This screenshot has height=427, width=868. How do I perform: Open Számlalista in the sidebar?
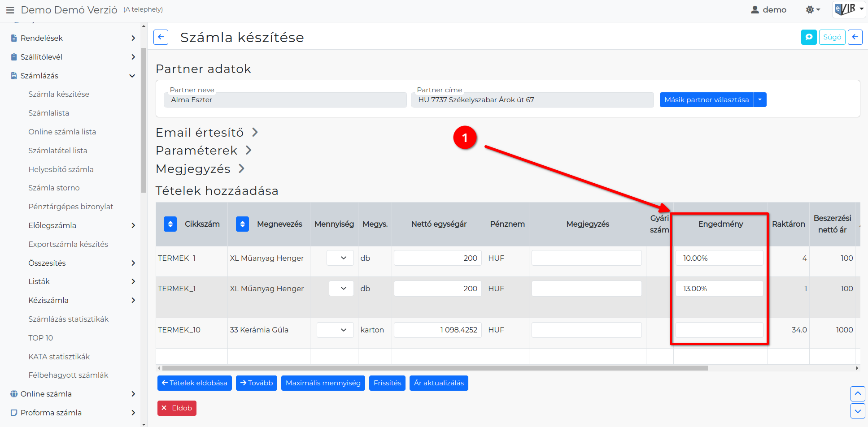(x=48, y=113)
